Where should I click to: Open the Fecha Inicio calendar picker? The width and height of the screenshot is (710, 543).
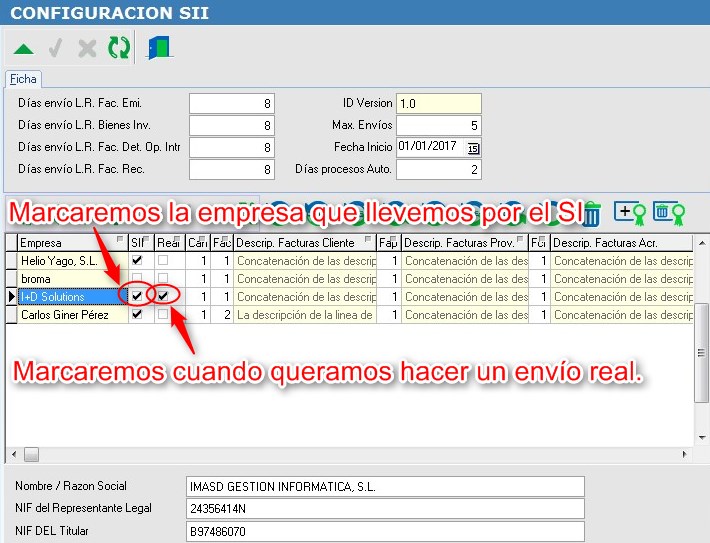473,148
